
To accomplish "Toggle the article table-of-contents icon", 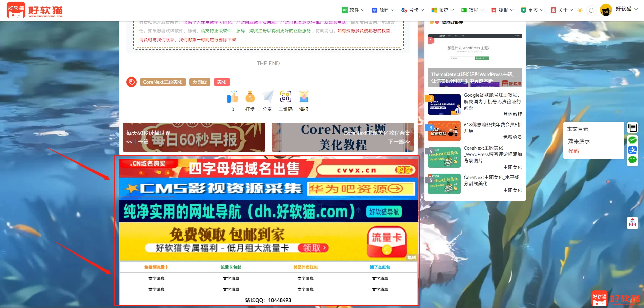I will tap(632, 128).
